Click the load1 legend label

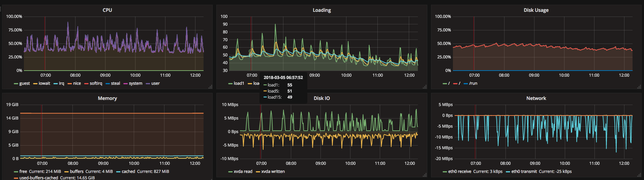[x=239, y=83]
